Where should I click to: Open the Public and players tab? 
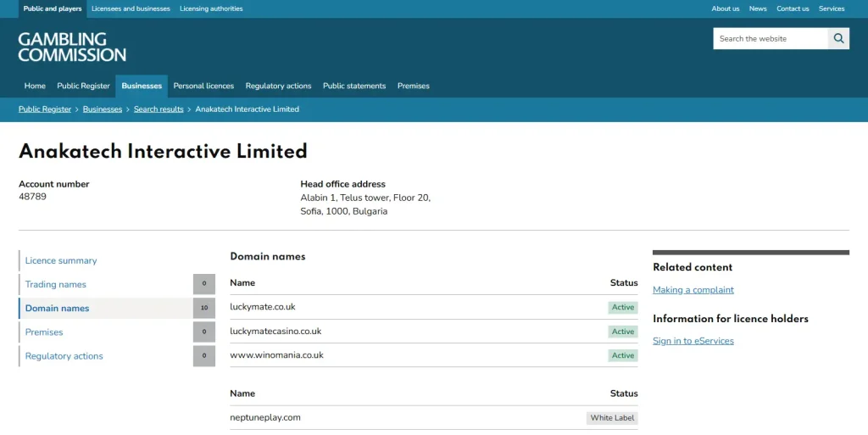point(53,8)
